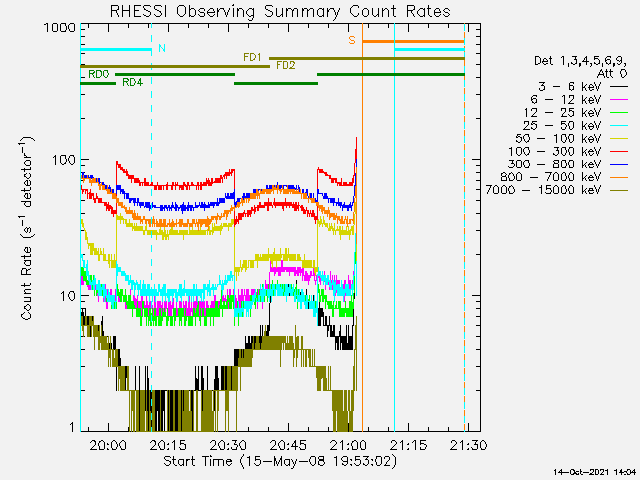Click the 21:30 x-axis tick label
This screenshot has height=480, width=640.
(469, 445)
